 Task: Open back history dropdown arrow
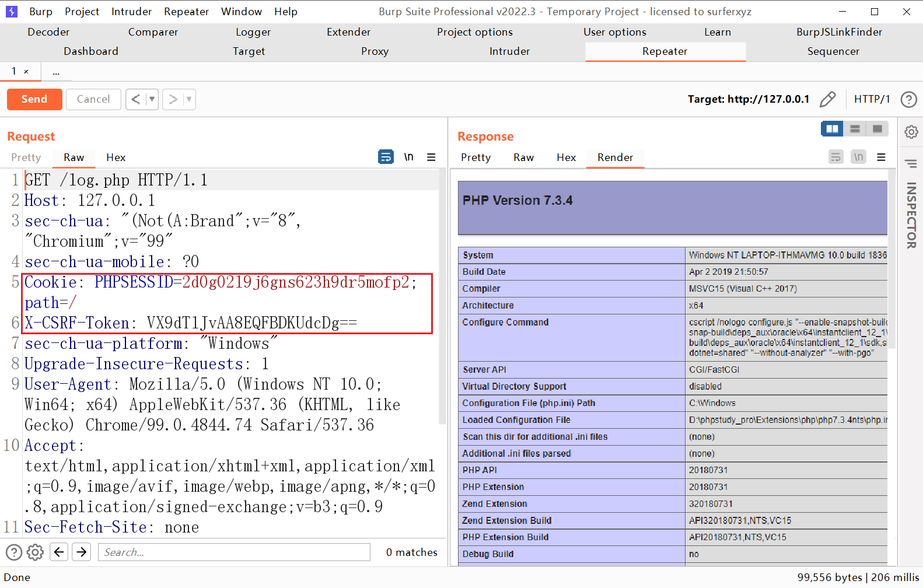pyautogui.click(x=152, y=99)
